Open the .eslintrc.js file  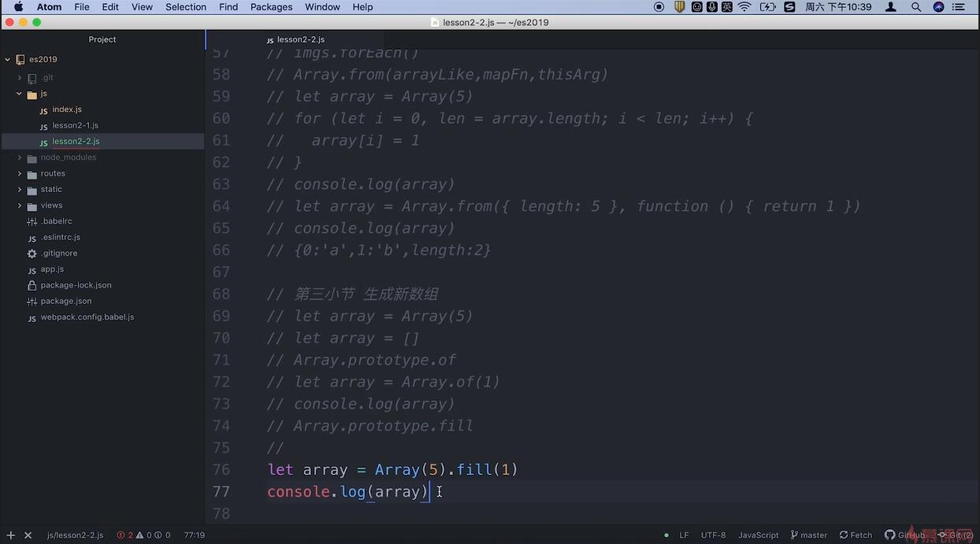tap(60, 237)
